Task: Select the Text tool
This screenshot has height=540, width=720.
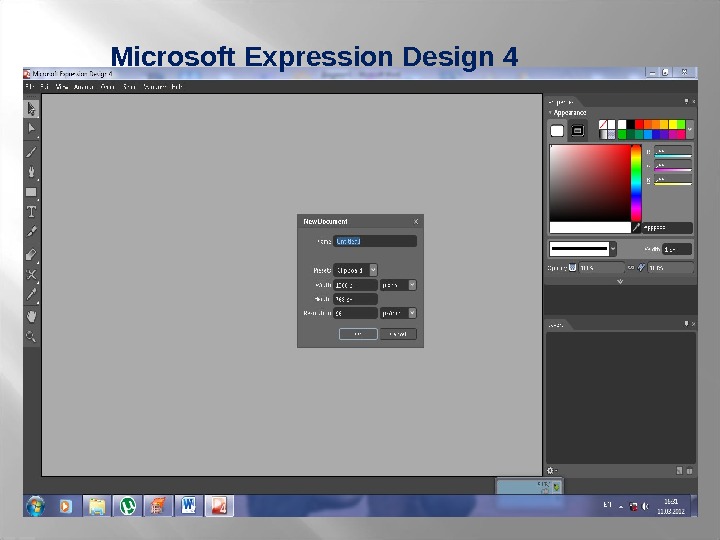Action: (x=31, y=212)
